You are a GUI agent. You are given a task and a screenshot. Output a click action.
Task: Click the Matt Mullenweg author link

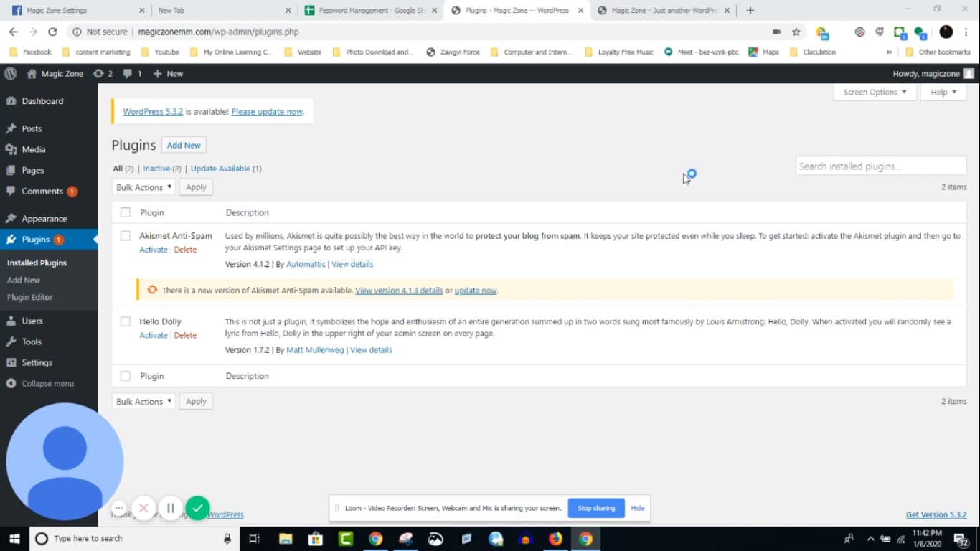[315, 350]
